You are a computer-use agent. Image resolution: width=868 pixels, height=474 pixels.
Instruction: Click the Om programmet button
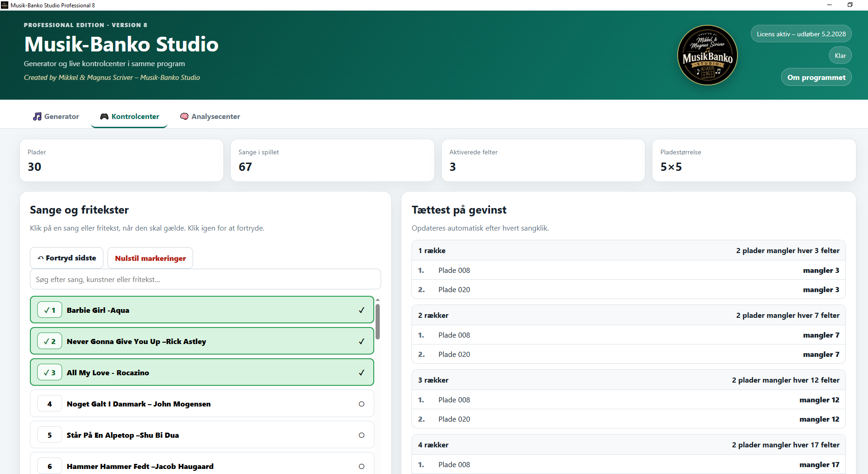point(816,77)
